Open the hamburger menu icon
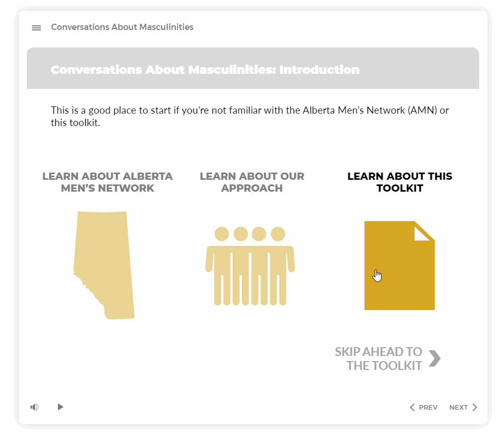504x435 pixels. point(36,28)
